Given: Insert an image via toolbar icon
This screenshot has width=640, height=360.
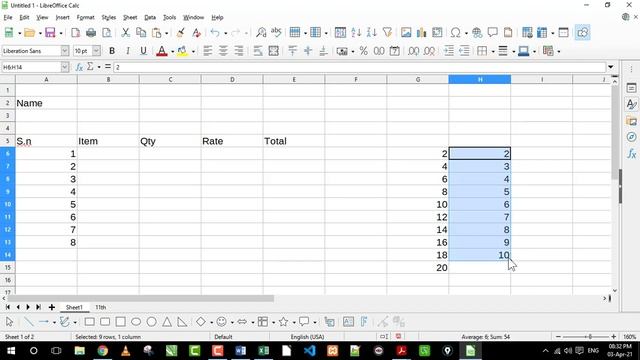Looking at the screenshot, I should point(406,33).
